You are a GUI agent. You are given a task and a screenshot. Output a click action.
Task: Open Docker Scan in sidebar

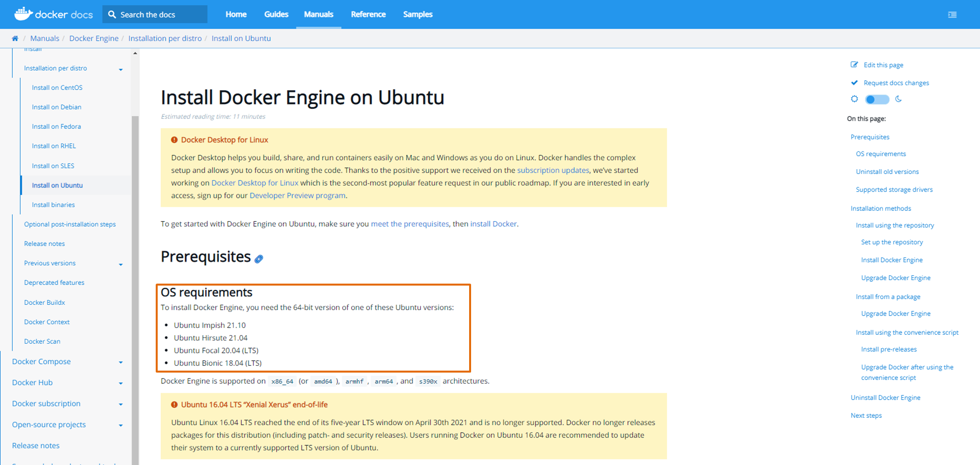(x=42, y=341)
